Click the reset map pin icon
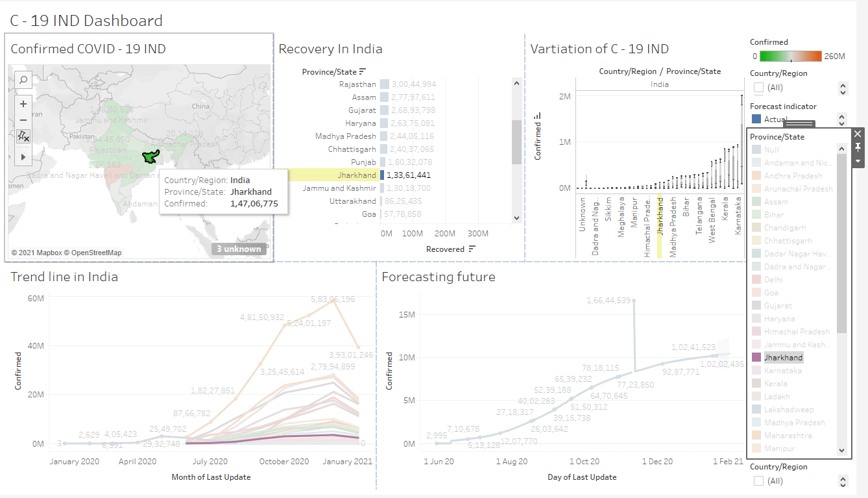The width and height of the screenshot is (868, 498). pyautogui.click(x=23, y=136)
